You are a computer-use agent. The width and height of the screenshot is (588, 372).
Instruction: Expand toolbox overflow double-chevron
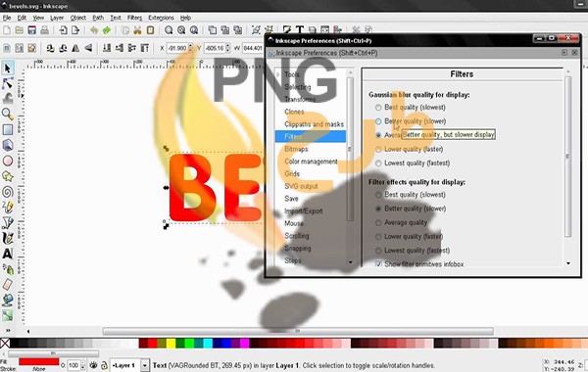click(x=8, y=331)
